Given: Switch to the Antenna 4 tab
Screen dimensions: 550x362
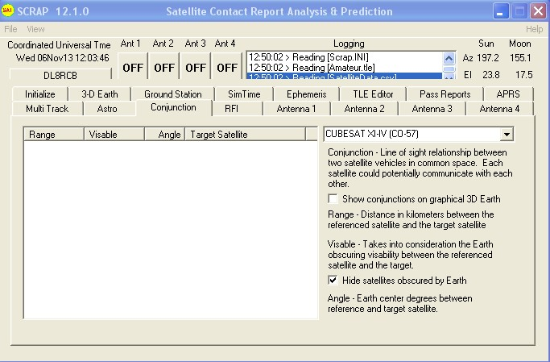Looking at the screenshot, I should point(499,109).
